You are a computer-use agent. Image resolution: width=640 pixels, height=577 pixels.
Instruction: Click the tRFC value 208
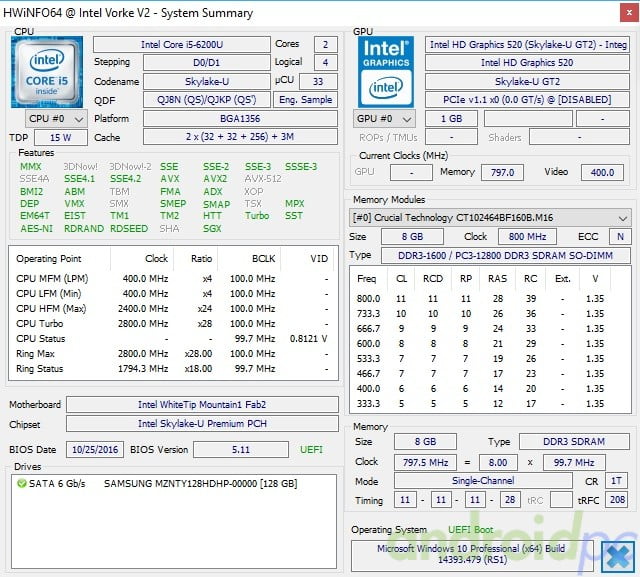pos(617,499)
